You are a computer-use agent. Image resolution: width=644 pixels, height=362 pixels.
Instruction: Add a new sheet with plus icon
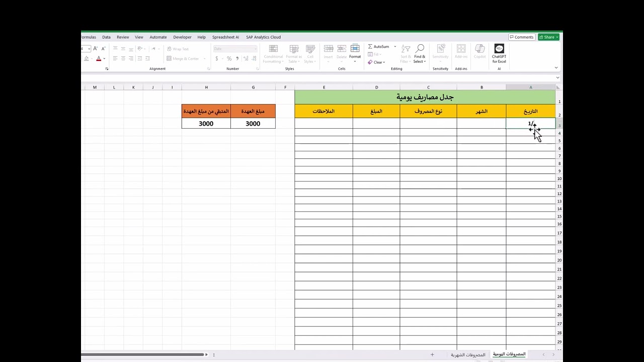[x=432, y=354]
